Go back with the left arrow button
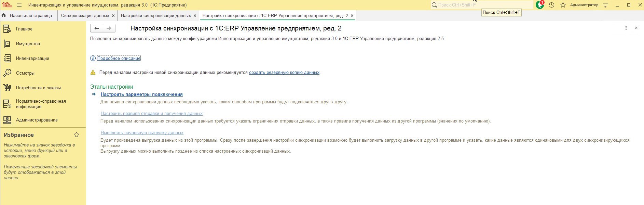The height and width of the screenshot is (205, 644). [97, 28]
